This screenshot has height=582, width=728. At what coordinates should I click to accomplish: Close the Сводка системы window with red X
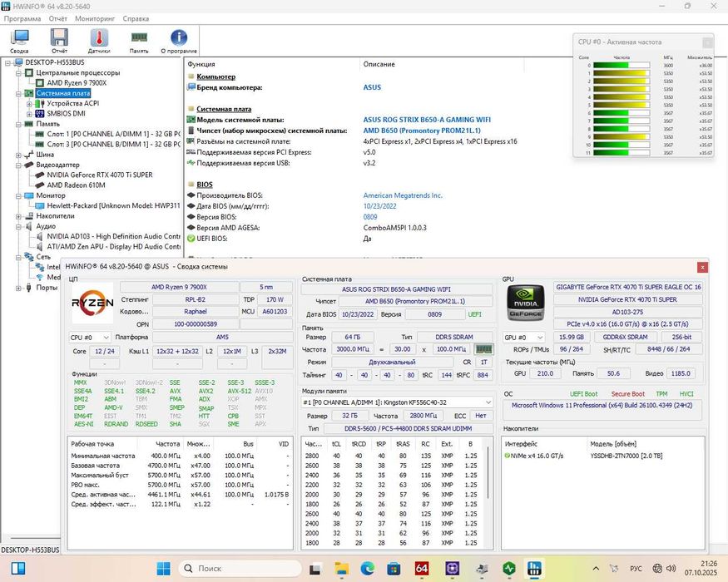(x=702, y=267)
